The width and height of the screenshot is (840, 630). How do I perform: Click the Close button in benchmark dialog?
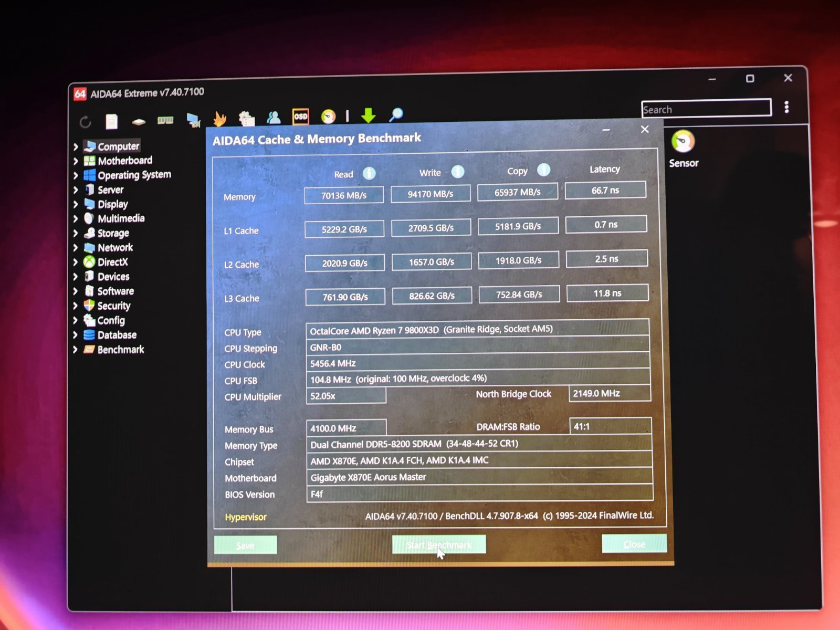(x=634, y=544)
